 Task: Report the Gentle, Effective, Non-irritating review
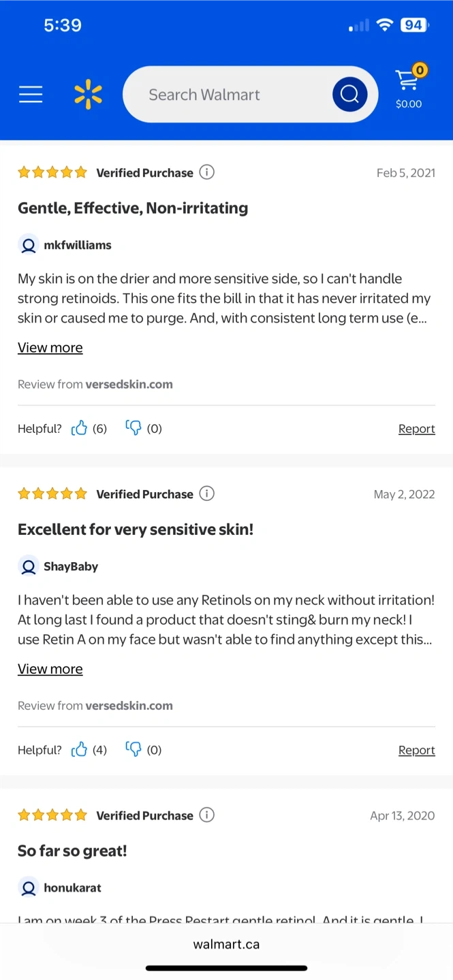pyautogui.click(x=416, y=429)
